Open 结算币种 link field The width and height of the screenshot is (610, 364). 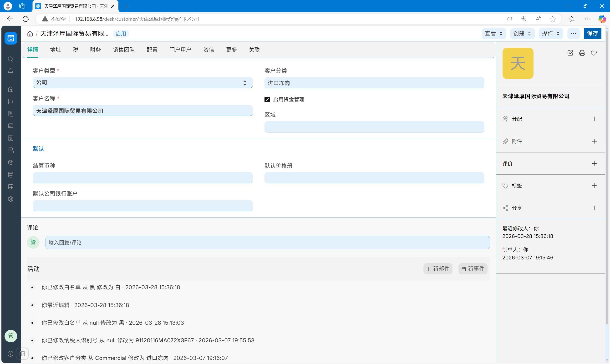point(143,177)
